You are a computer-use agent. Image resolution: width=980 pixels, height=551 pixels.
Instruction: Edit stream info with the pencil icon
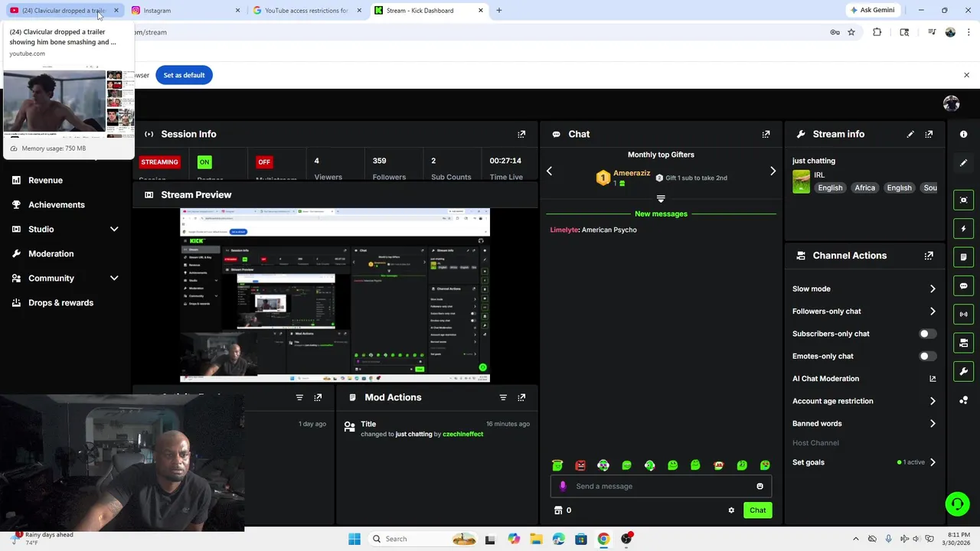tap(910, 134)
